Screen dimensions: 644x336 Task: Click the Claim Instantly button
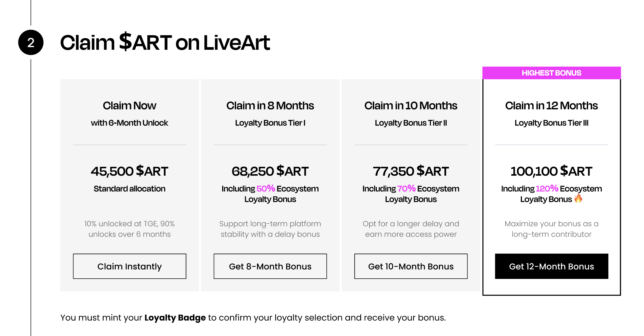129,266
